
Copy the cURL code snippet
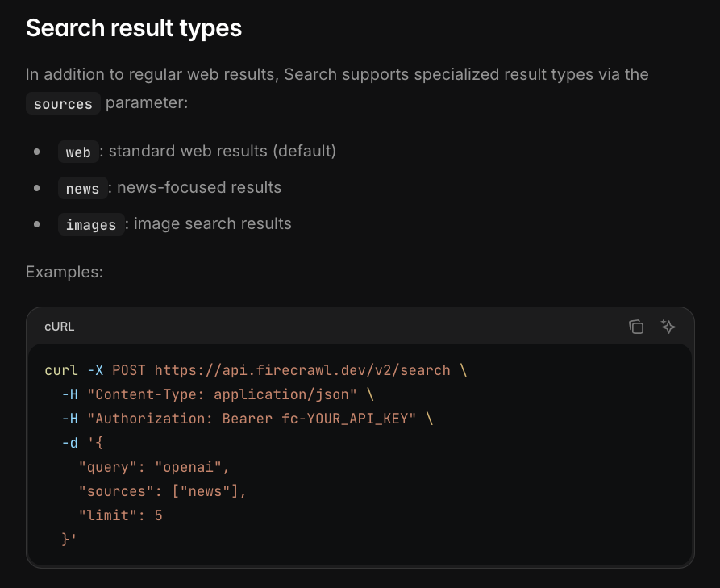coord(636,327)
